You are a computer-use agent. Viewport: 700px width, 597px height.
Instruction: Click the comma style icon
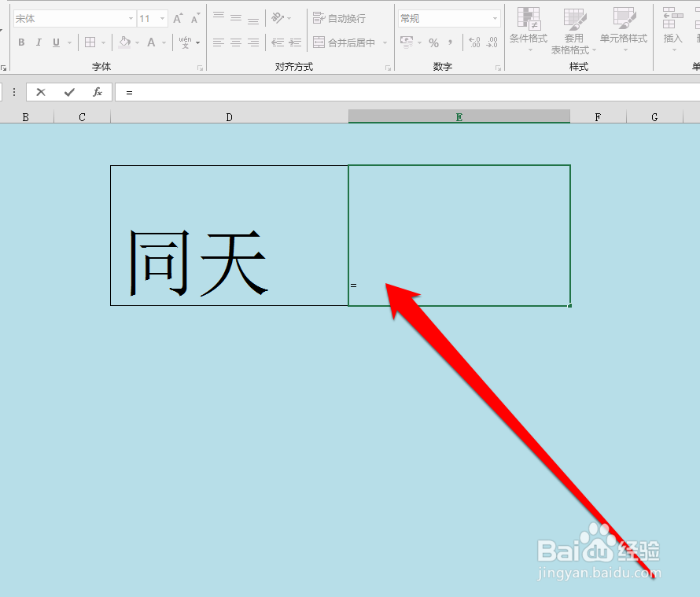[x=448, y=43]
